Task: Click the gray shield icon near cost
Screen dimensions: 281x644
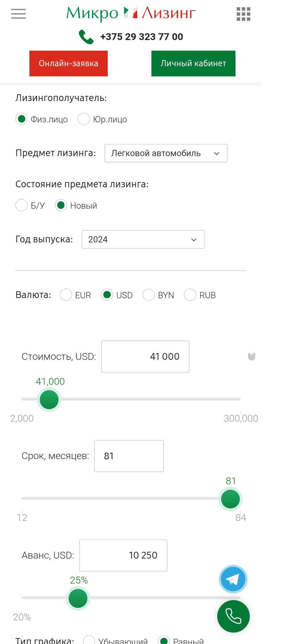Action: coord(251,357)
